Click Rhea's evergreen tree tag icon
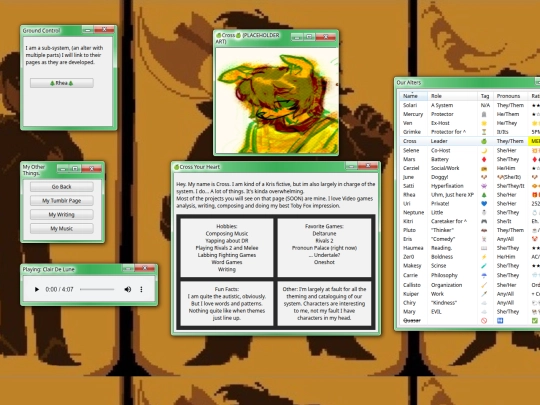This screenshot has width=540, height=405. (484, 195)
